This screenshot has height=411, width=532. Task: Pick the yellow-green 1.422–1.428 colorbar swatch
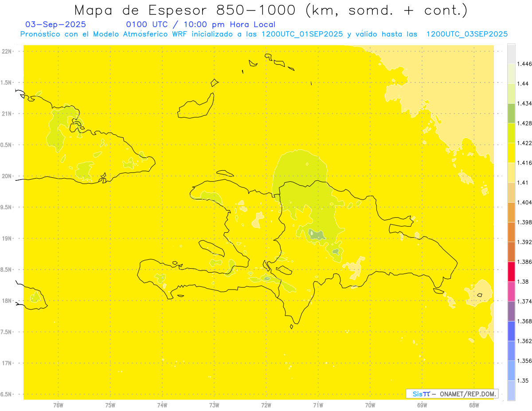coord(511,133)
